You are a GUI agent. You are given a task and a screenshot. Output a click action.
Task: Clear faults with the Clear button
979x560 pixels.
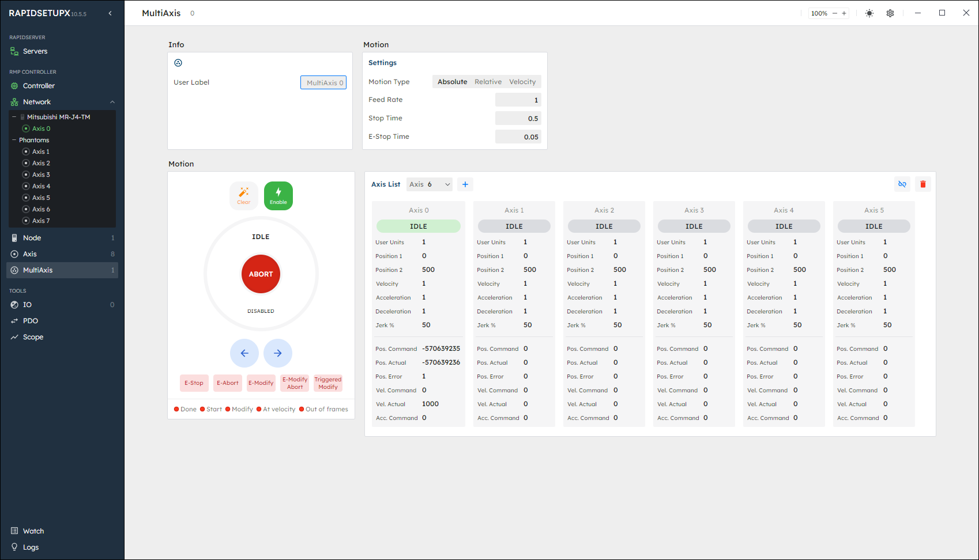[x=244, y=196]
